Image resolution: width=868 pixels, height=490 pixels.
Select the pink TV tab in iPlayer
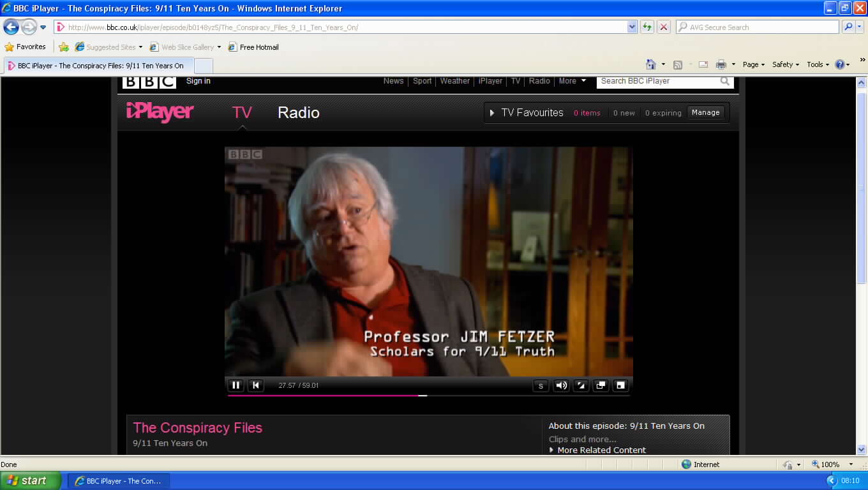(242, 113)
